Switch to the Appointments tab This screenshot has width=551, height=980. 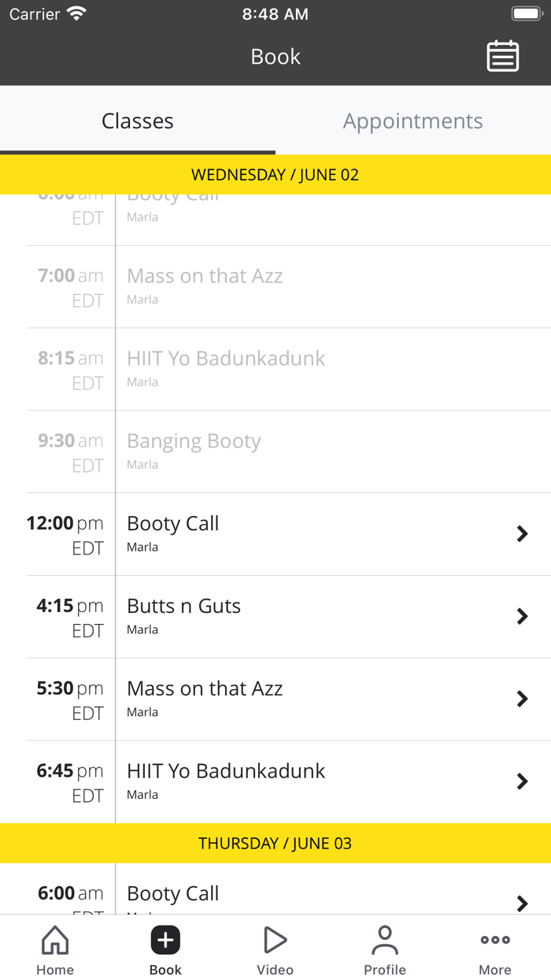coord(412,121)
